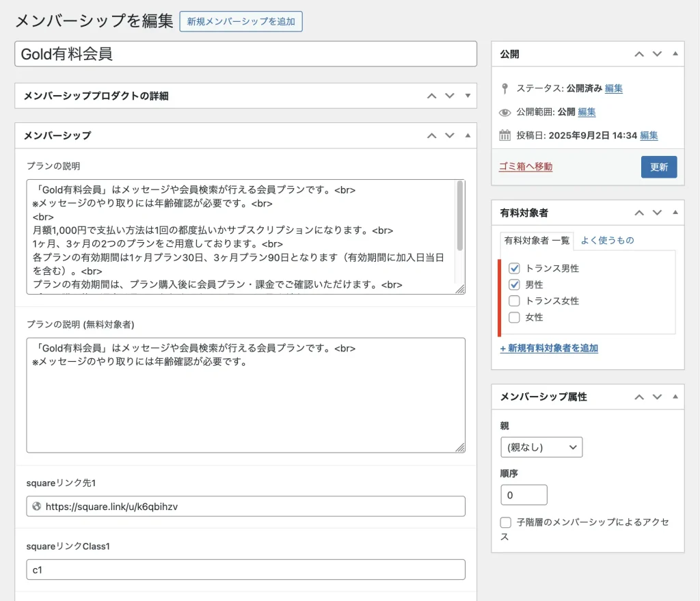Move the 公開 panel up

click(639, 54)
